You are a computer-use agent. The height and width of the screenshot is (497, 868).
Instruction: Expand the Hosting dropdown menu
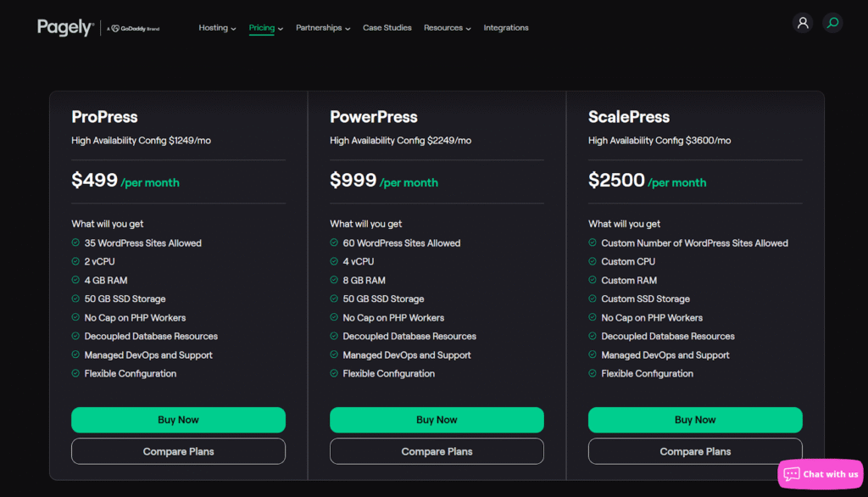pyautogui.click(x=217, y=28)
